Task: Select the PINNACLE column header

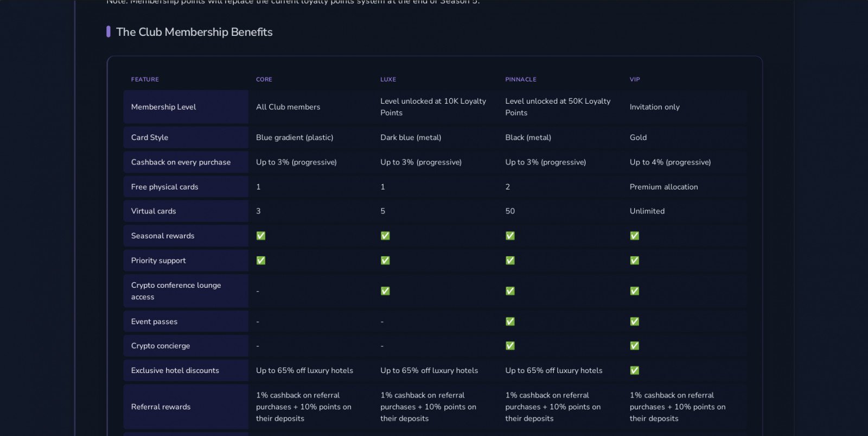Action: tap(521, 79)
